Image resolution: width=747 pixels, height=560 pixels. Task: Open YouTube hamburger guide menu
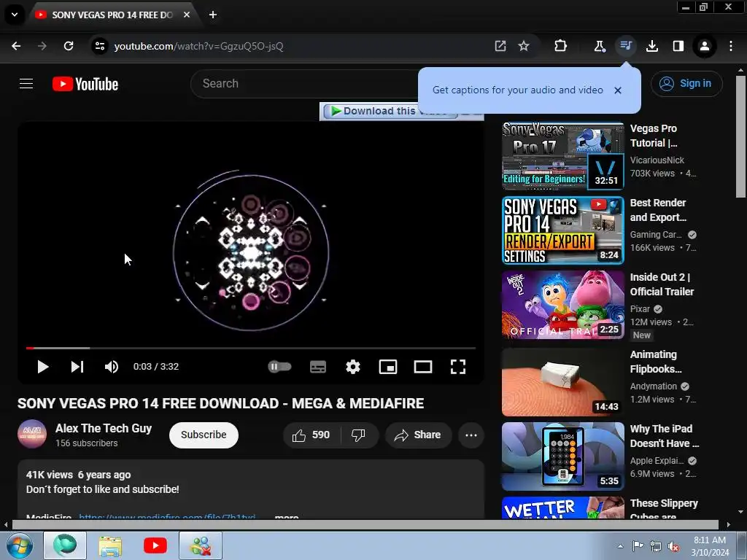pos(26,84)
